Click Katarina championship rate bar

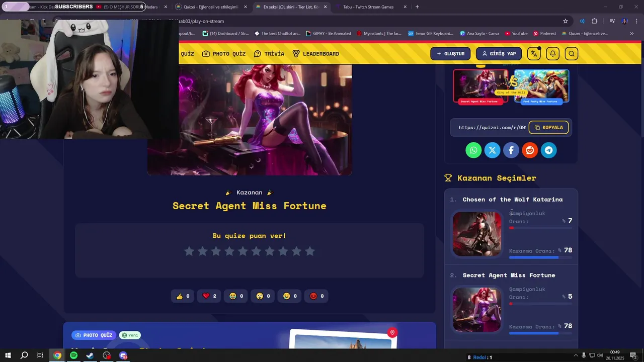tap(540, 228)
